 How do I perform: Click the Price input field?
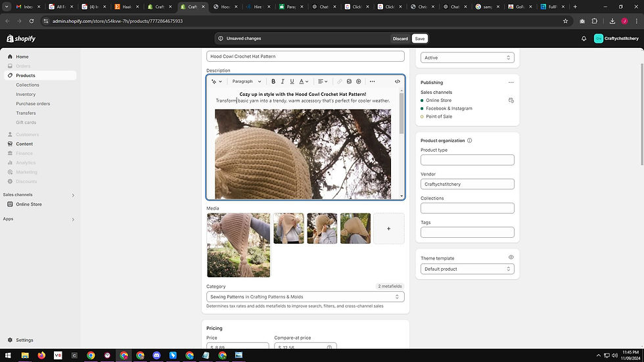click(237, 346)
